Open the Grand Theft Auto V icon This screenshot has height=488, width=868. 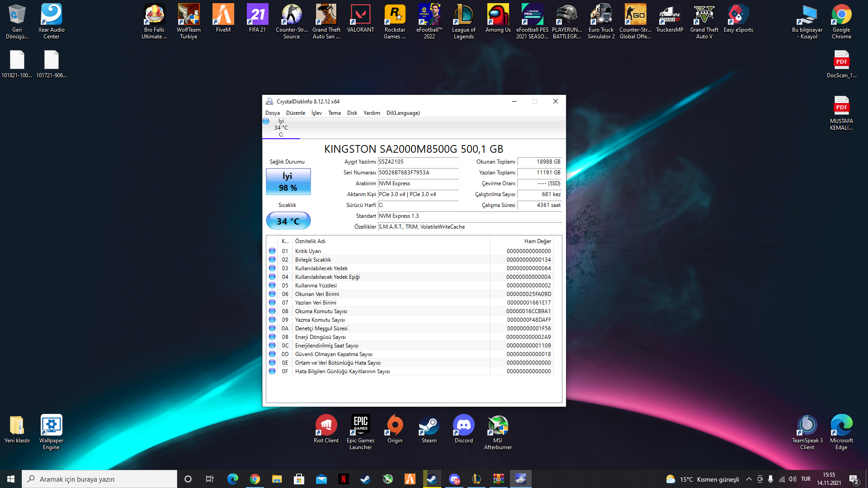point(704,21)
